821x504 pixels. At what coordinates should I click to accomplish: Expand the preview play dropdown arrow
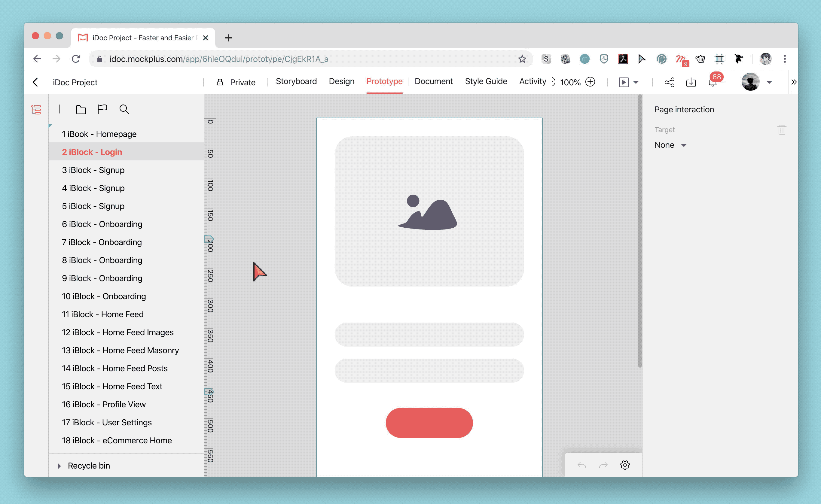click(636, 82)
